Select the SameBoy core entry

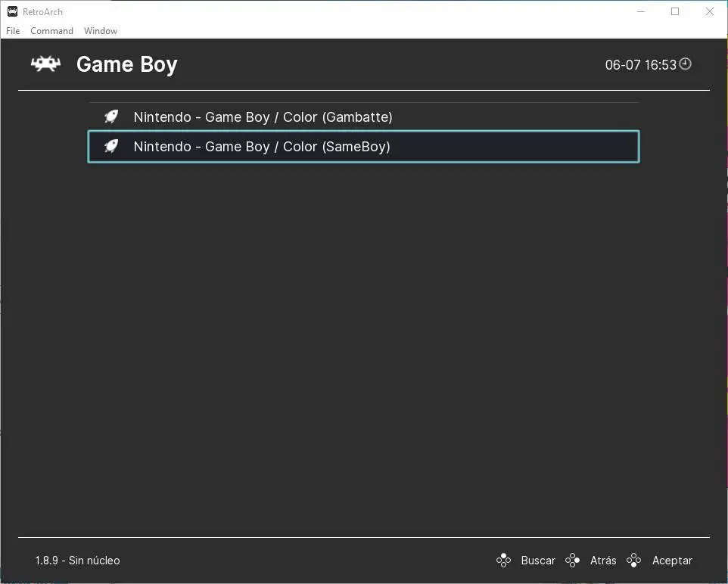tap(363, 147)
